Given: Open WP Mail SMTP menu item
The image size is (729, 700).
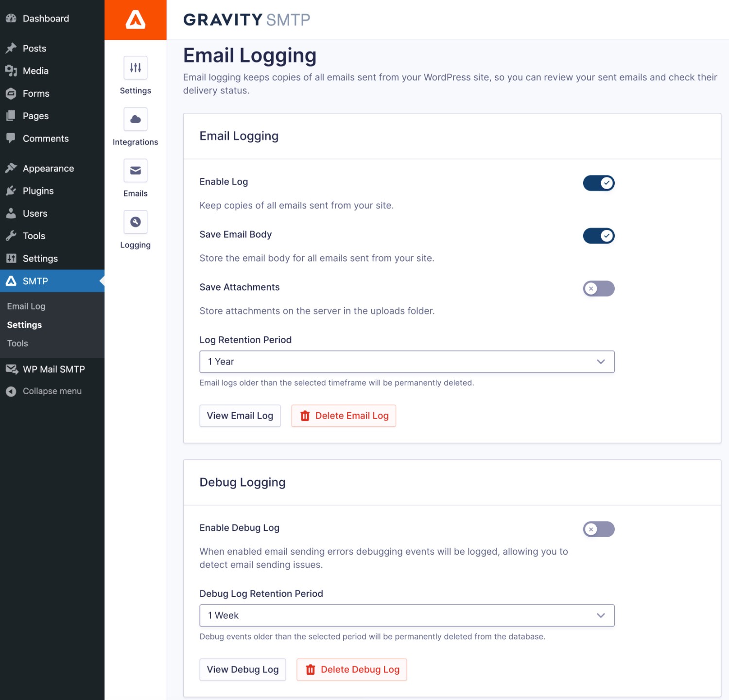Looking at the screenshot, I should [x=53, y=369].
